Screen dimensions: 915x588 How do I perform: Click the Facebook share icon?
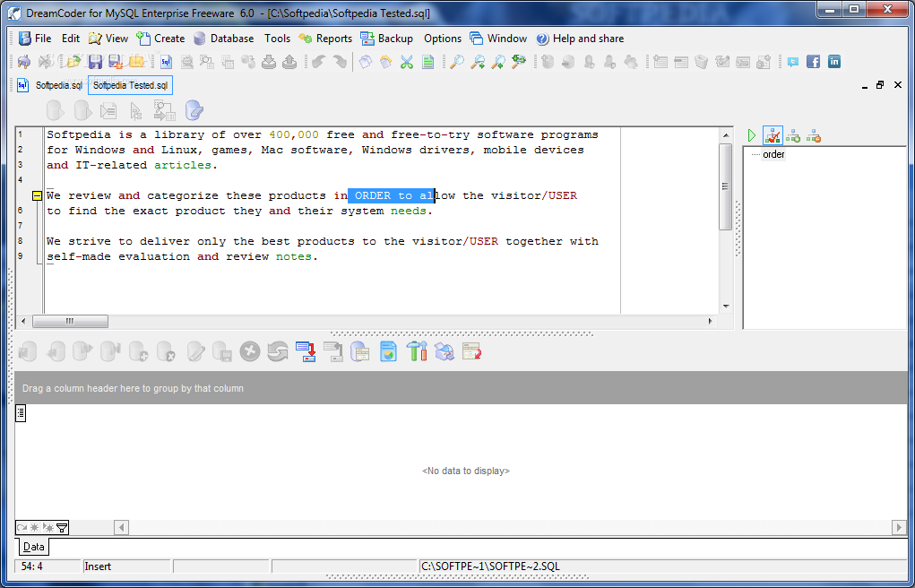click(x=814, y=61)
